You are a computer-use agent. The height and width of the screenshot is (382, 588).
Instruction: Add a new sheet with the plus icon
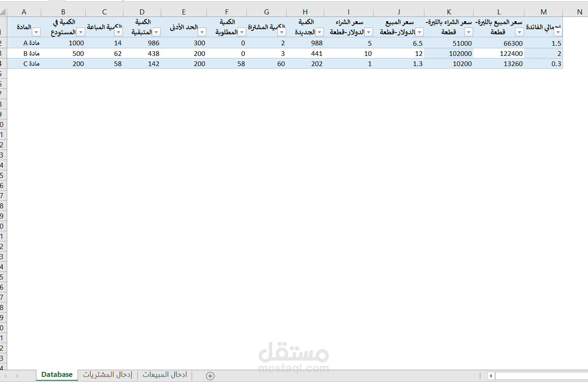coord(210,376)
